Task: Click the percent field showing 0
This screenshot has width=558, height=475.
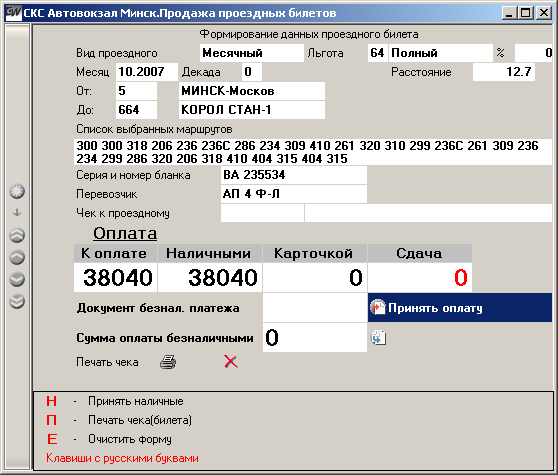Action: tap(533, 53)
